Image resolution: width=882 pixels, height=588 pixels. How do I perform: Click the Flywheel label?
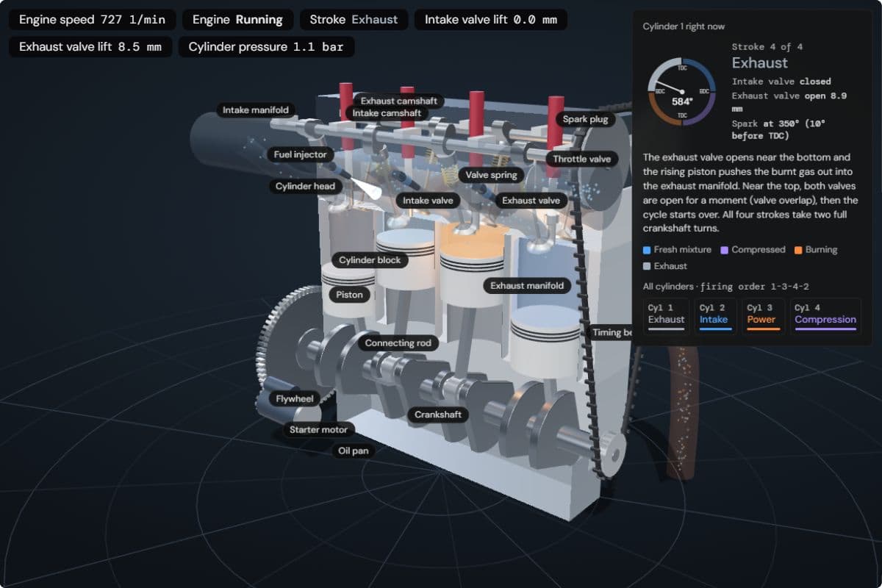point(295,399)
